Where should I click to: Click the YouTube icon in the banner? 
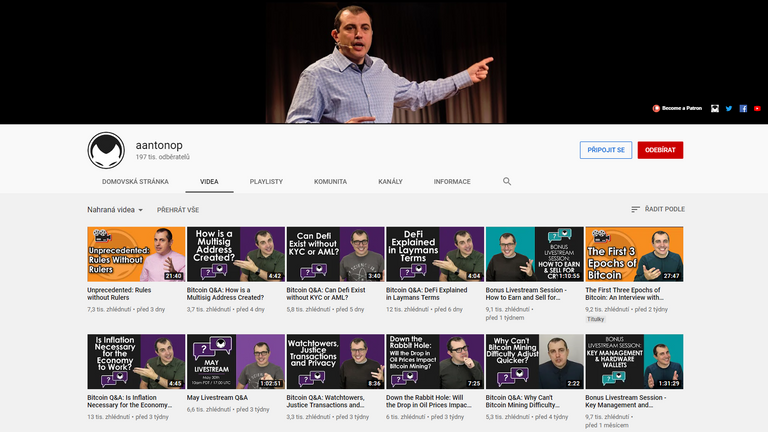pyautogui.click(x=757, y=109)
